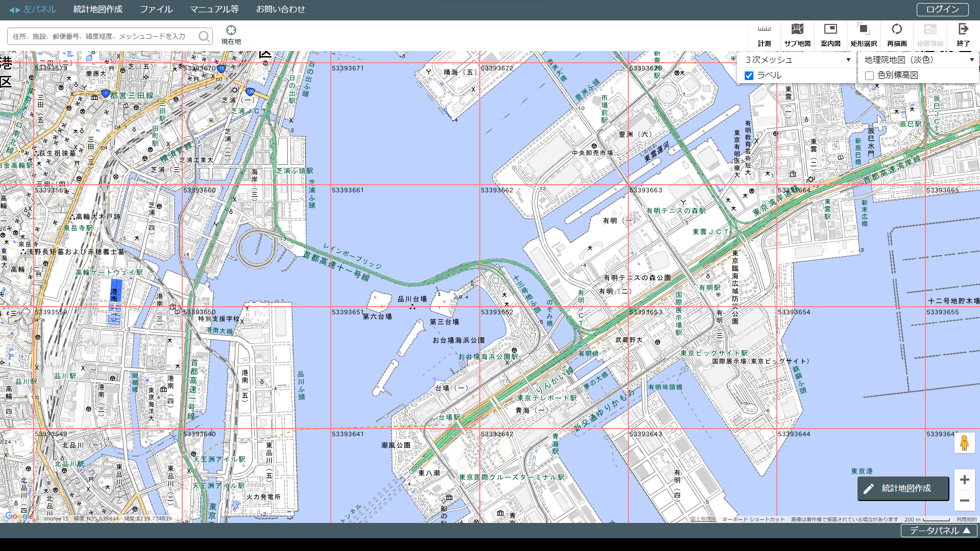This screenshot has width=980, height=551.
Task: Enable the 色別標高図 checkbox
Action: tap(870, 76)
